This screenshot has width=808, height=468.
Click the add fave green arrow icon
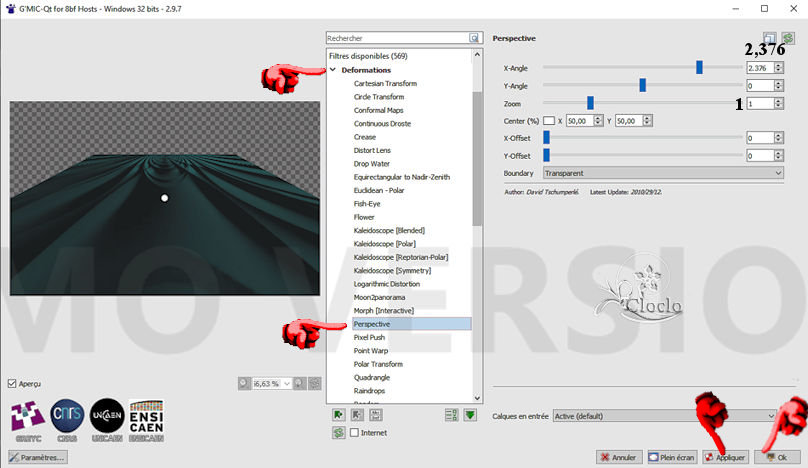tap(338, 414)
